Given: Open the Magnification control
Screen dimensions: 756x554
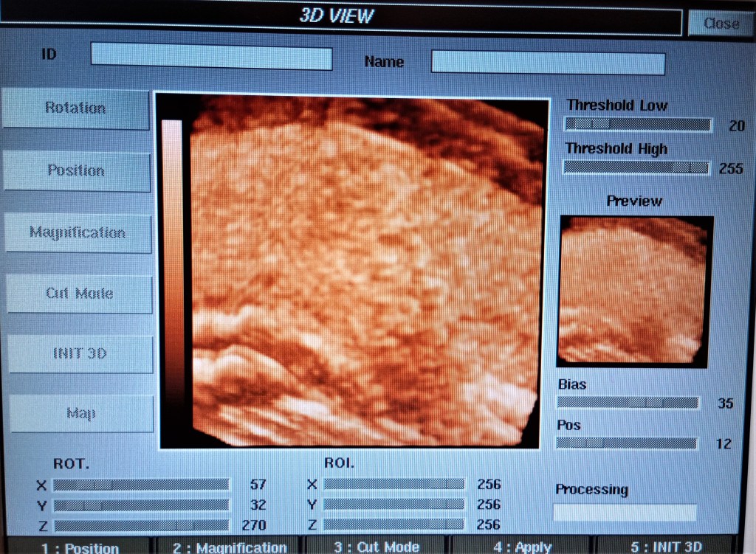Looking at the screenshot, I should pyautogui.click(x=78, y=233).
